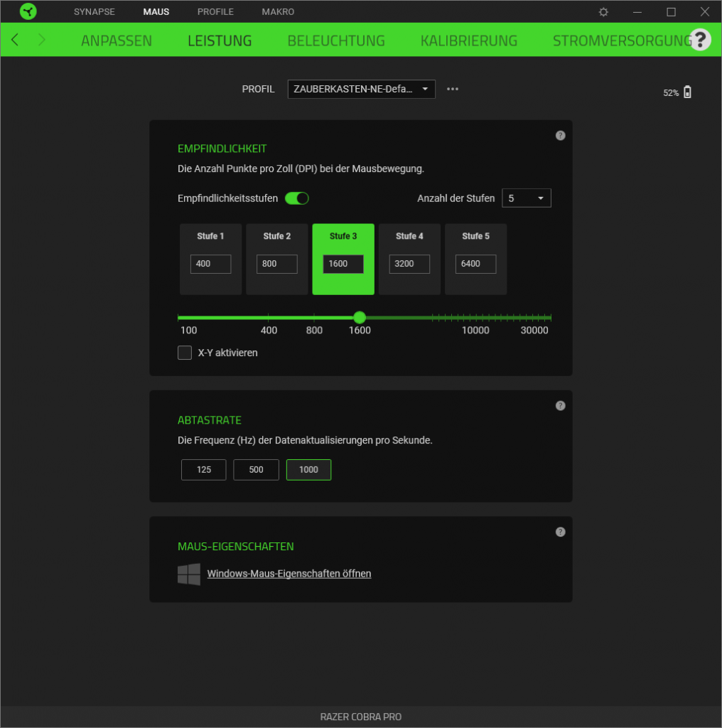
Task: Click DPI slider track near 10000
Action: (x=475, y=318)
